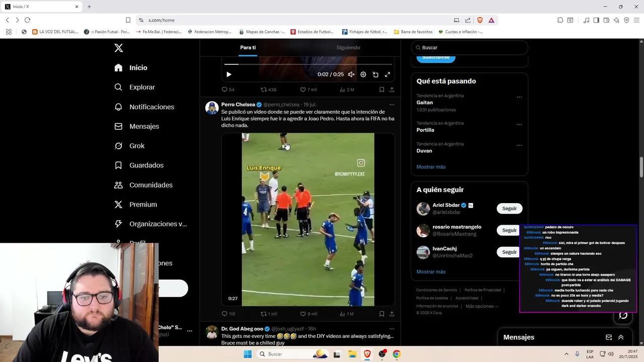Screen dimensions: 644x362
Task: Bookmark the top video post
Action: pos(382,89)
